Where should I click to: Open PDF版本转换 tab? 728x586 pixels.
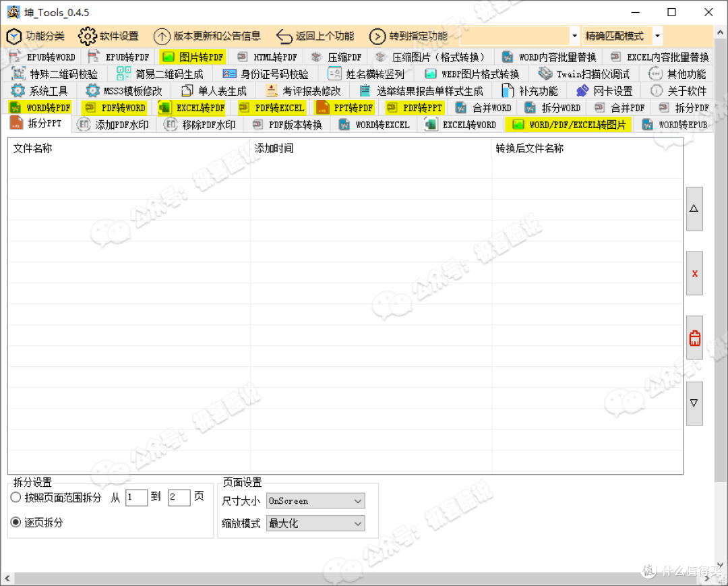[x=287, y=125]
